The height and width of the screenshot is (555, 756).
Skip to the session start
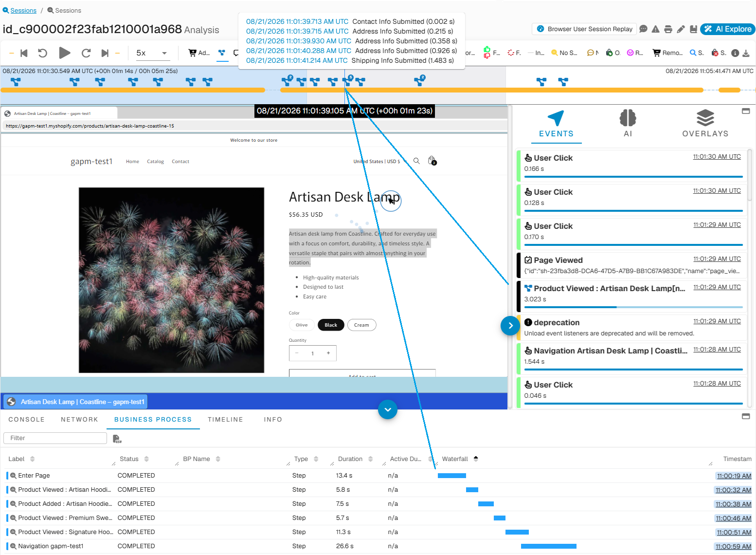click(x=24, y=53)
